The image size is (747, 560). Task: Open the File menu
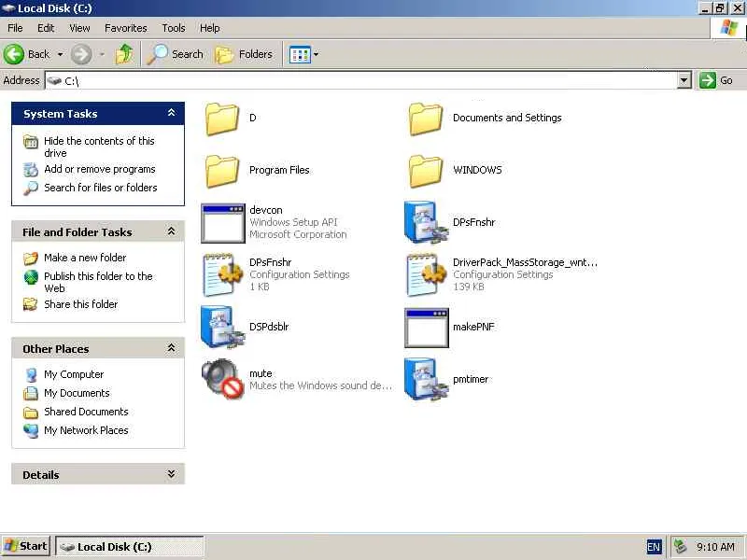[15, 28]
